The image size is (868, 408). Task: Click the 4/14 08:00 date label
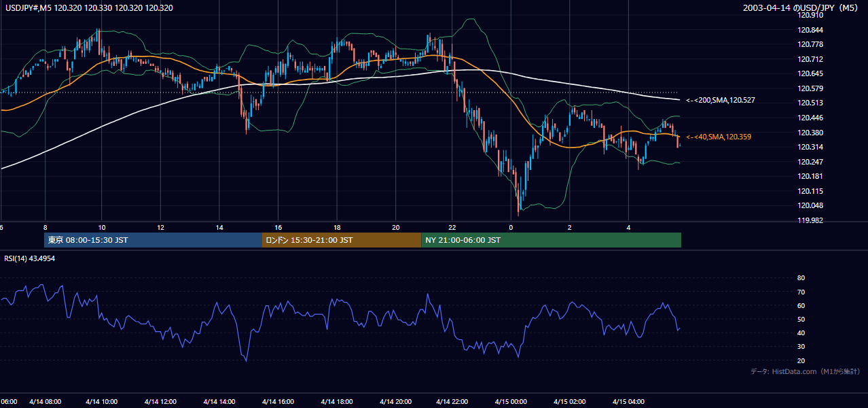46,401
